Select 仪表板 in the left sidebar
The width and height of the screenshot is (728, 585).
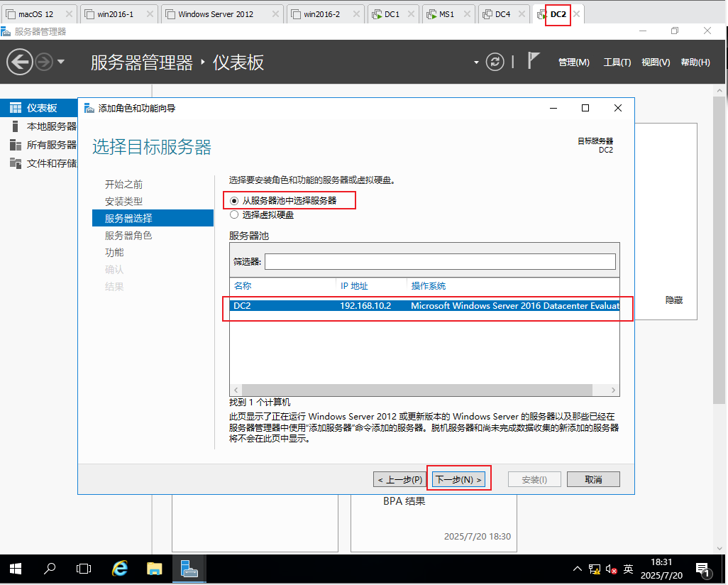pyautogui.click(x=39, y=108)
